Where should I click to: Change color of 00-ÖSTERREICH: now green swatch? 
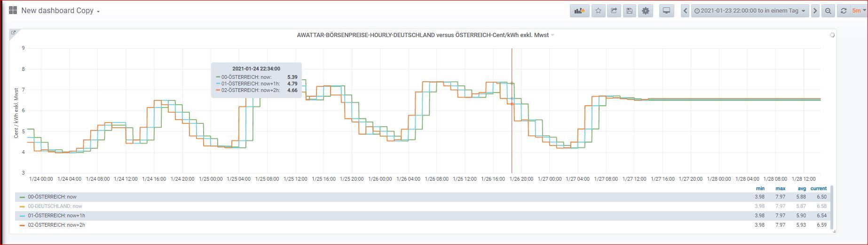pyautogui.click(x=22, y=198)
